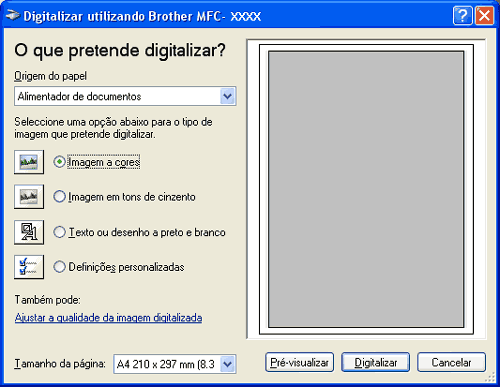The height and width of the screenshot is (387, 500).
Task: Close the Digitalizar dialog window
Action: click(485, 15)
